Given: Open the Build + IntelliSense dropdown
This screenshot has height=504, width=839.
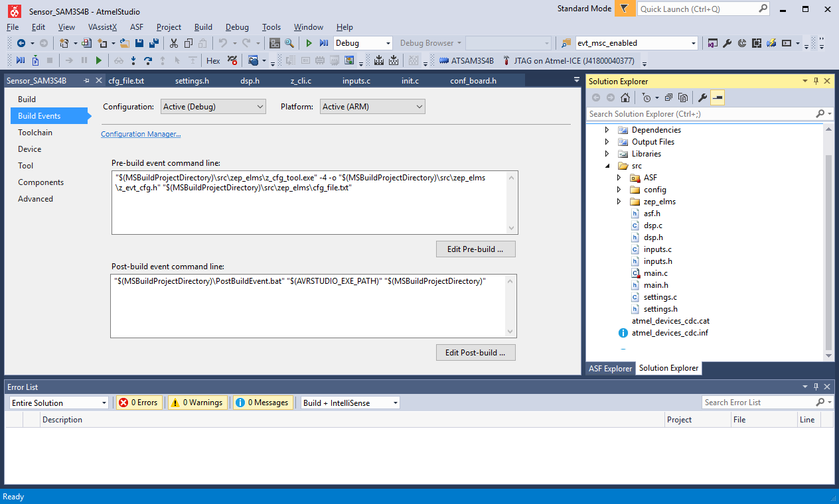Looking at the screenshot, I should [350, 403].
